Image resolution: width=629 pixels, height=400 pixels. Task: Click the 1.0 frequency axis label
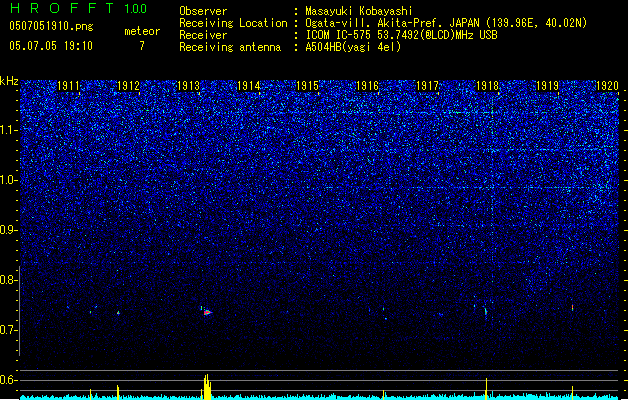coord(9,180)
